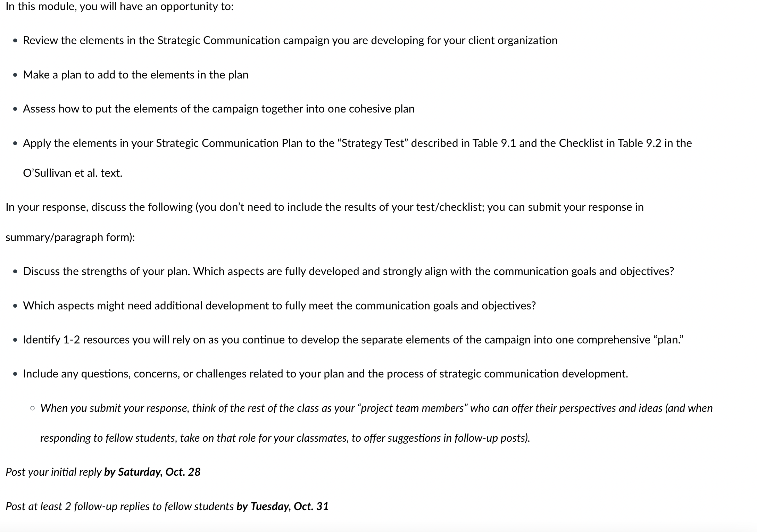Click 'Post at least 2 follow-up replies' text
Screen dimensions: 757x532
pyautogui.click(x=119, y=507)
